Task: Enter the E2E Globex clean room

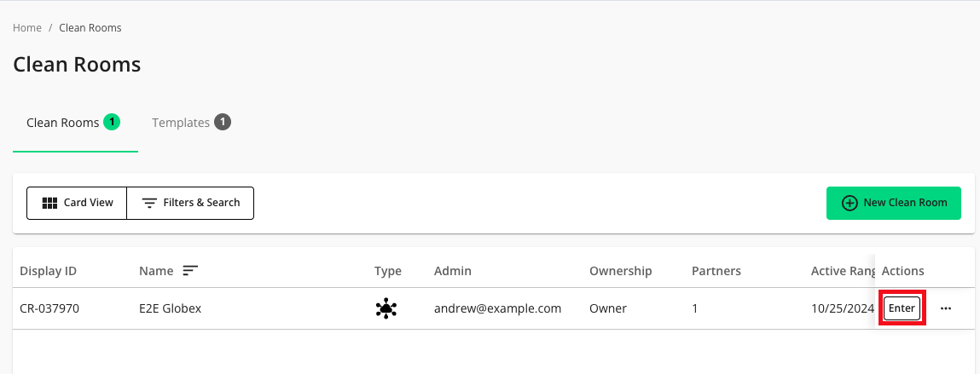Action: (902, 308)
